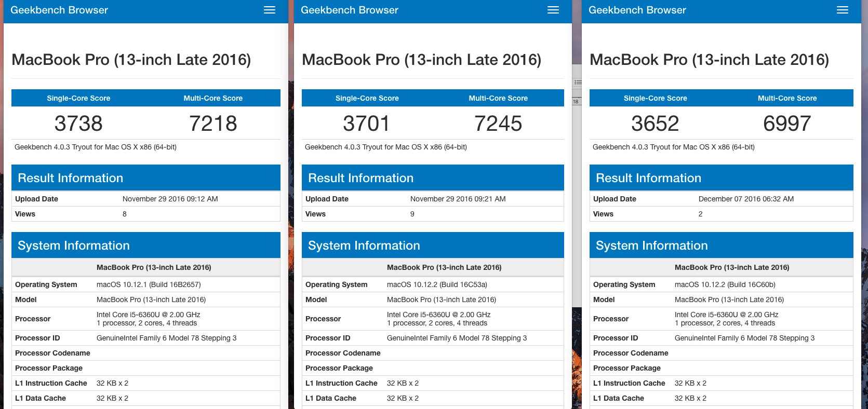The image size is (868, 409).
Task: Open hamburger menu in left Geekbench window
Action: click(x=270, y=10)
